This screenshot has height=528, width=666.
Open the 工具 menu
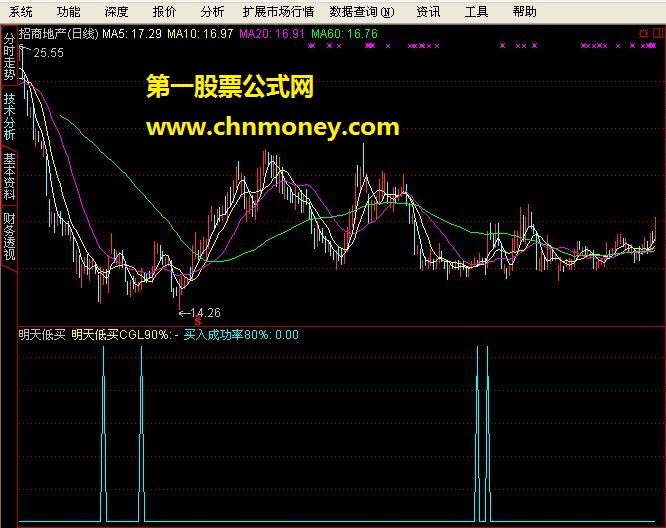[476, 12]
